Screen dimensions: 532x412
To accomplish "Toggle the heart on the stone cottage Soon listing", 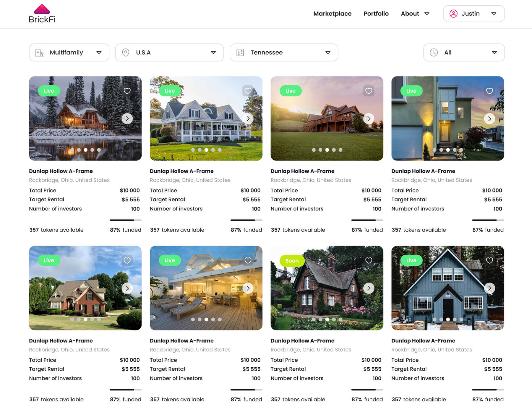I will pyautogui.click(x=369, y=260).
